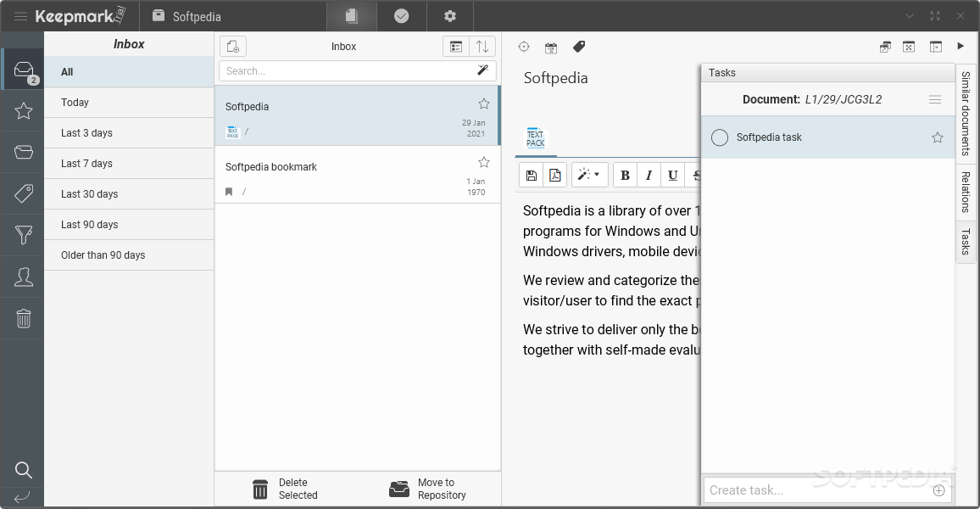Select the Today inbox filter
This screenshot has height=509, width=980.
click(x=129, y=103)
